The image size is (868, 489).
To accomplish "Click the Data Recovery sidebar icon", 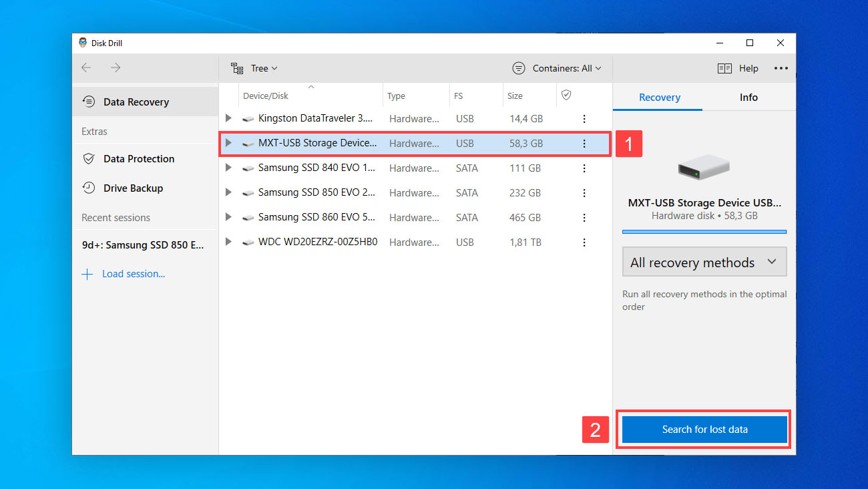I will [88, 102].
